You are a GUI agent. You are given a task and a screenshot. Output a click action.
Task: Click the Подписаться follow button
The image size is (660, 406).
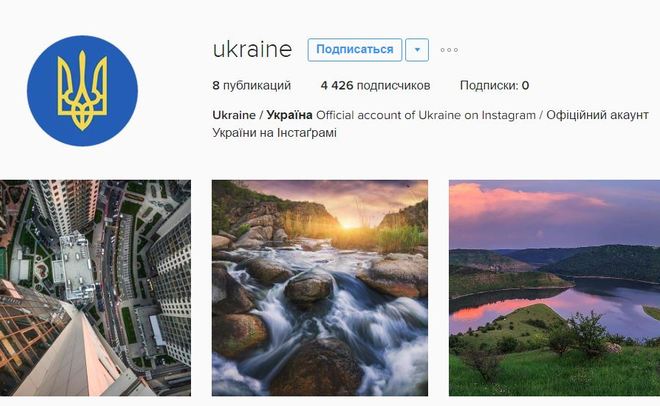[355, 50]
